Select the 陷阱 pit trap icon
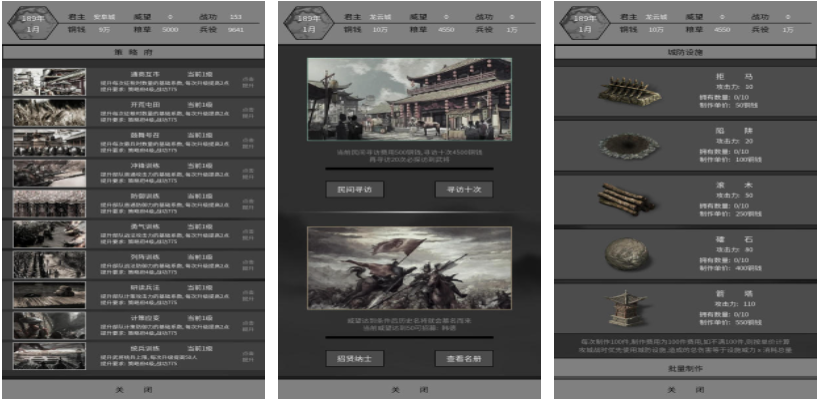The image size is (817, 399). [628, 146]
